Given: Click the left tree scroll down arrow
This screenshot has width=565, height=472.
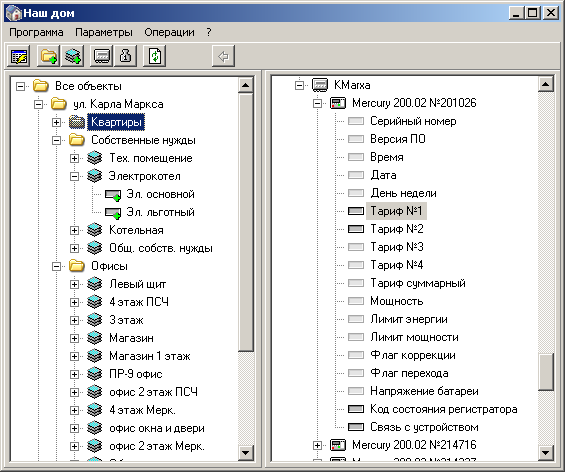Looking at the screenshot, I should tap(246, 453).
